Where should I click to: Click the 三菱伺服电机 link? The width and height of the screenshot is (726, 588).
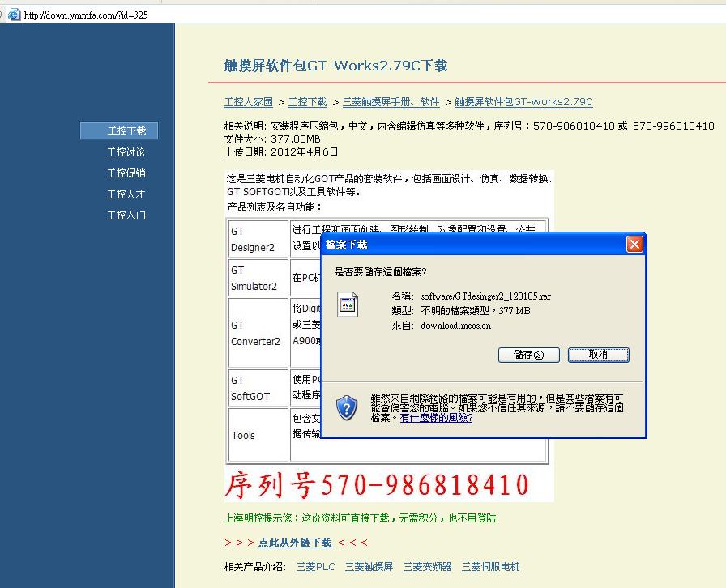tap(490, 567)
